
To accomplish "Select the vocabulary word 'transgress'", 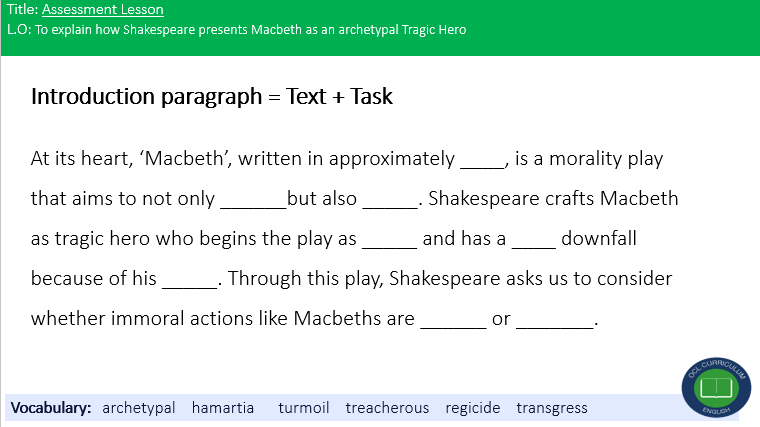I will pos(552,408).
